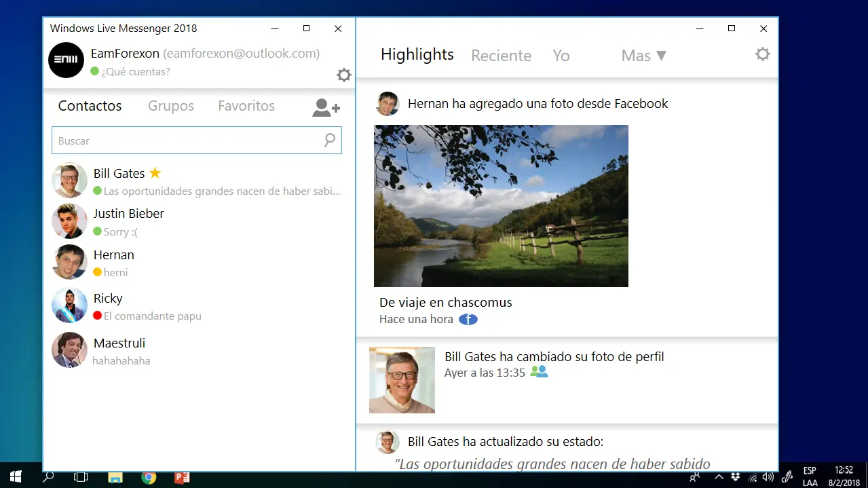Open PowerPoint from the taskbar
Image resolution: width=868 pixels, height=488 pixels.
(x=182, y=477)
